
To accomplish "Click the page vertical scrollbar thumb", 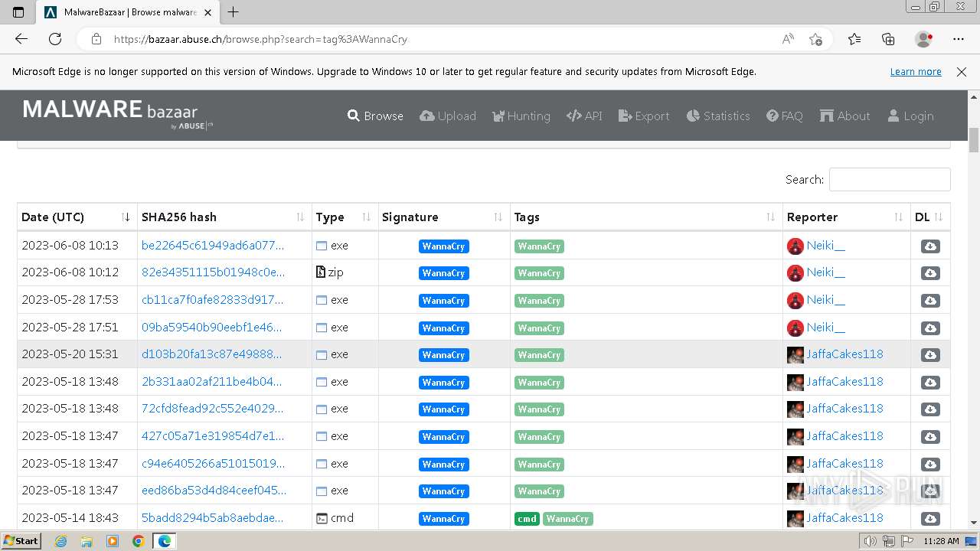I will pos(974,141).
